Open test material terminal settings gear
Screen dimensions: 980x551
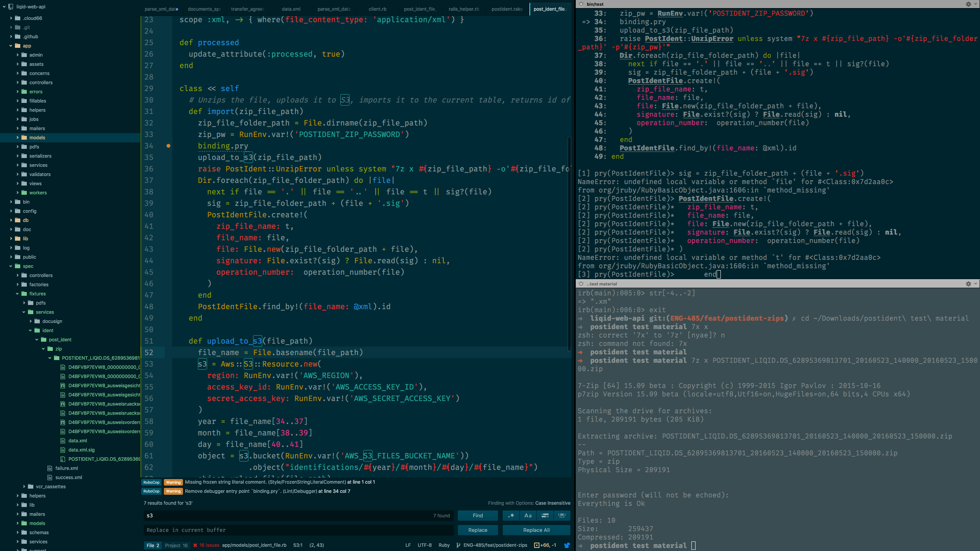click(x=968, y=284)
